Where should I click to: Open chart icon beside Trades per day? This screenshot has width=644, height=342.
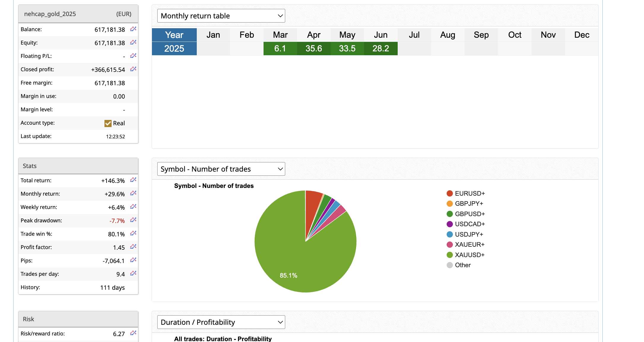coord(133,273)
